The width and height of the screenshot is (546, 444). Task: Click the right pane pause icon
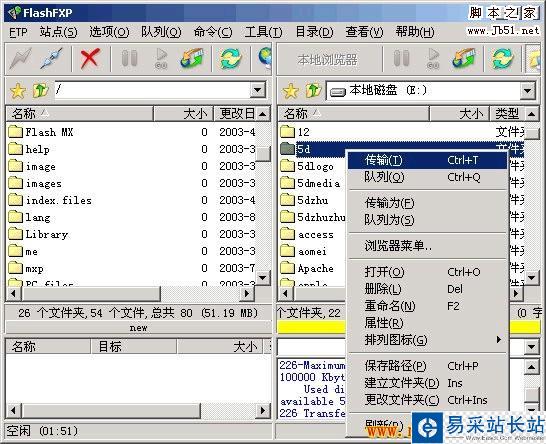click(401, 59)
